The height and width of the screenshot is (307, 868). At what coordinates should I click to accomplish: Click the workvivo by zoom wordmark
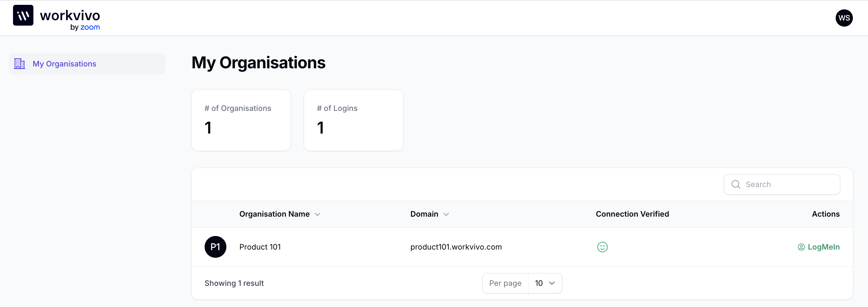(70, 20)
